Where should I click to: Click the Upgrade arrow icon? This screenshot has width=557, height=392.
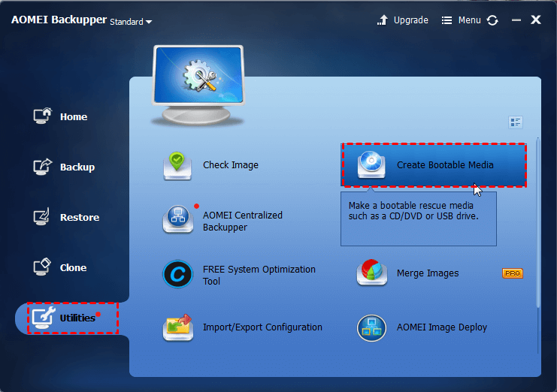pos(383,20)
